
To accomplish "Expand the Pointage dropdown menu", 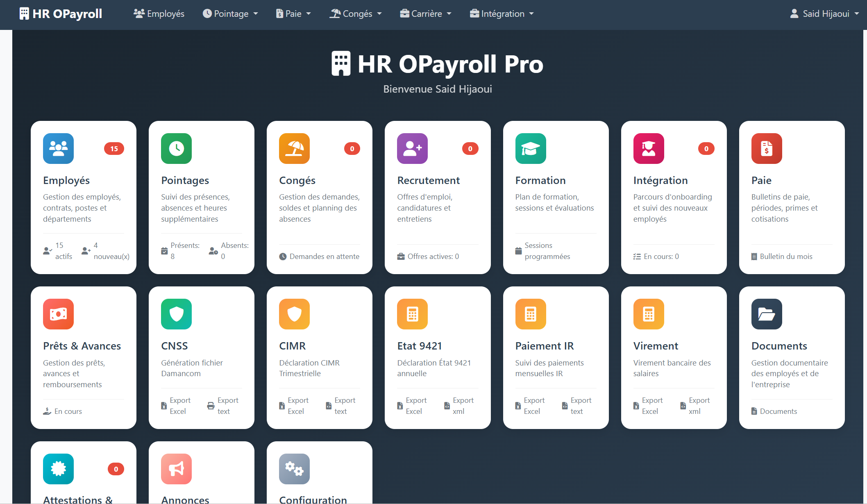I will tap(230, 14).
